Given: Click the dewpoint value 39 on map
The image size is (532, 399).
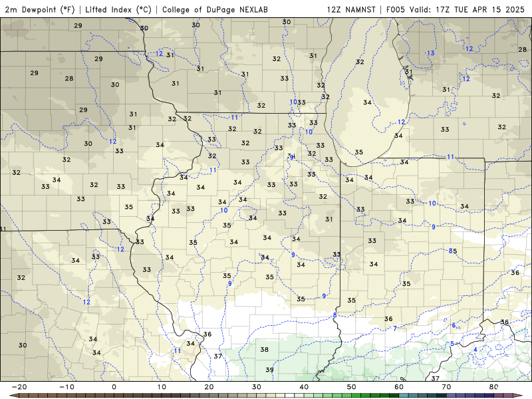Looking at the screenshot, I should tap(269, 370).
